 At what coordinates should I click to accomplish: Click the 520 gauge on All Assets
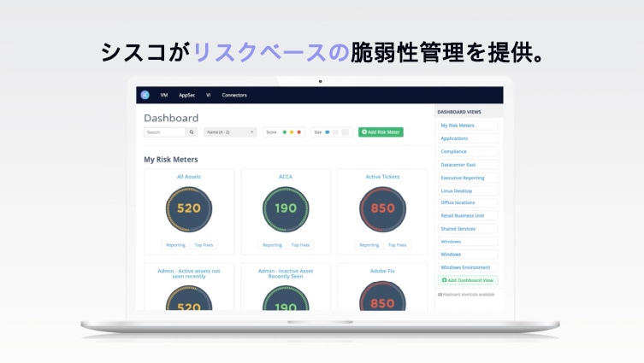(189, 209)
